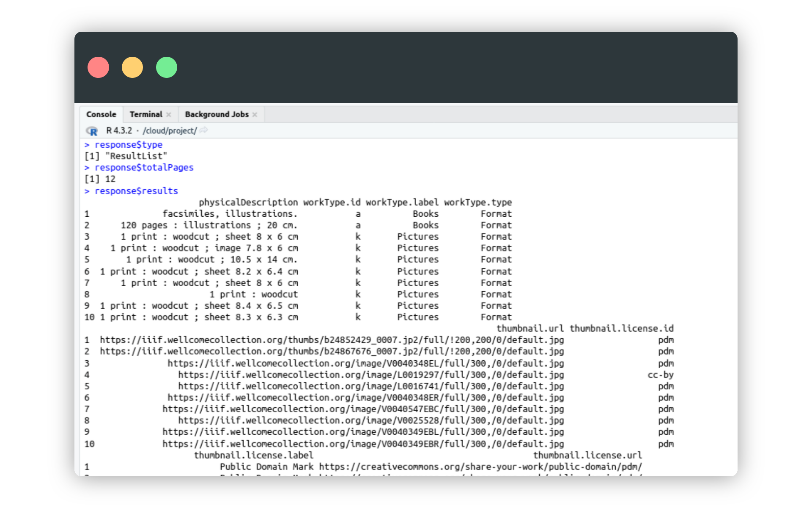This screenshot has height=508, width=812.
Task: Click the thumbnail.license.id column header
Action: [622, 329]
